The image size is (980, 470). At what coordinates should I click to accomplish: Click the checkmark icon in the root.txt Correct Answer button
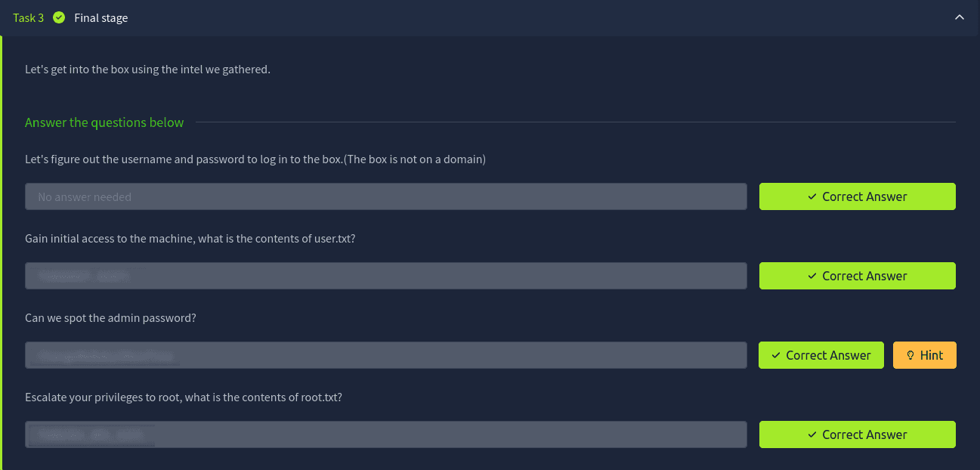click(x=812, y=434)
